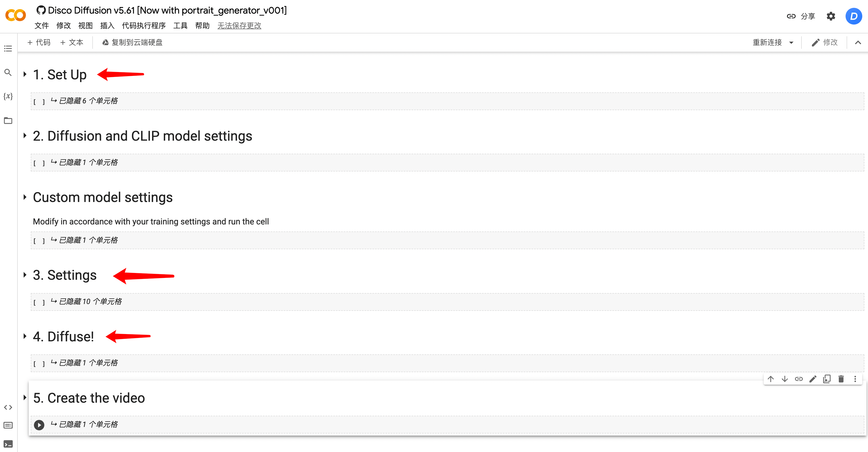This screenshot has height=452, width=868.
Task: Click the 无法保存更改 link
Action: tap(239, 26)
